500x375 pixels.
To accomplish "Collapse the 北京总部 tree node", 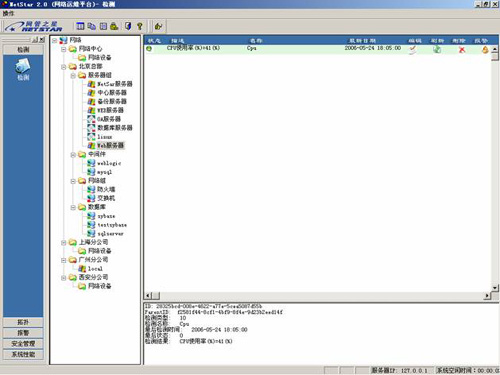I will point(64,67).
